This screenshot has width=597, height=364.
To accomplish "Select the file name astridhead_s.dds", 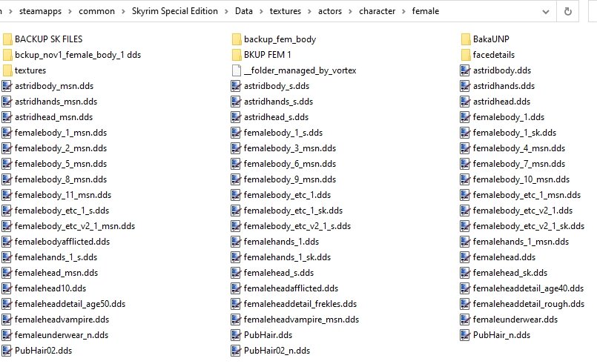I will 276,117.
